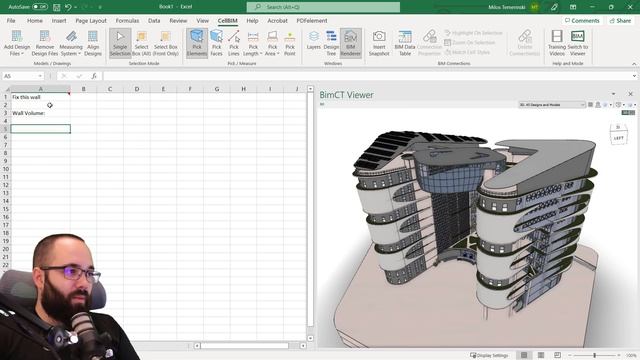Click the Undo arrow icon

coord(68,7)
